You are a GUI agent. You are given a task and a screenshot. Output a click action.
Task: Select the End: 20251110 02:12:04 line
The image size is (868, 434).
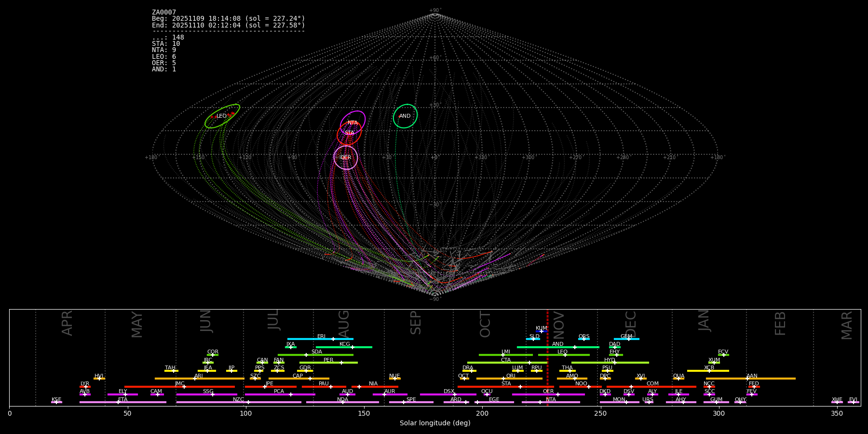pyautogui.click(x=229, y=25)
